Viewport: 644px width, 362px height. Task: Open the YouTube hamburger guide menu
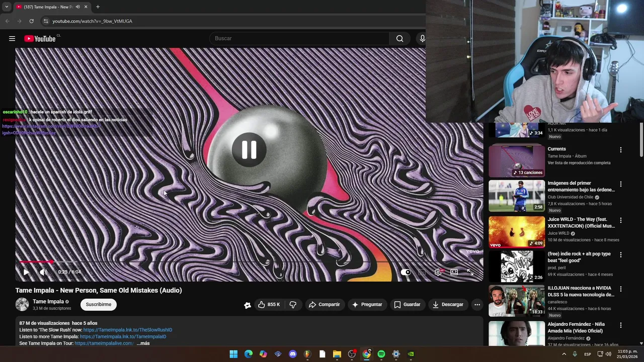tap(12, 39)
